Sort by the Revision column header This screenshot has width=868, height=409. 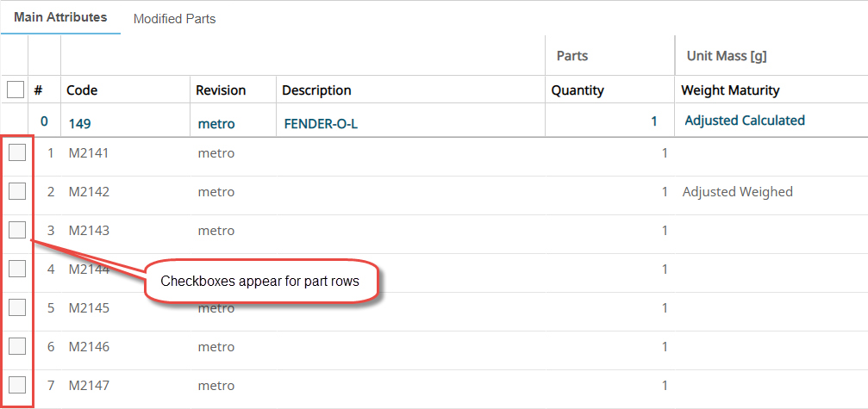point(221,90)
